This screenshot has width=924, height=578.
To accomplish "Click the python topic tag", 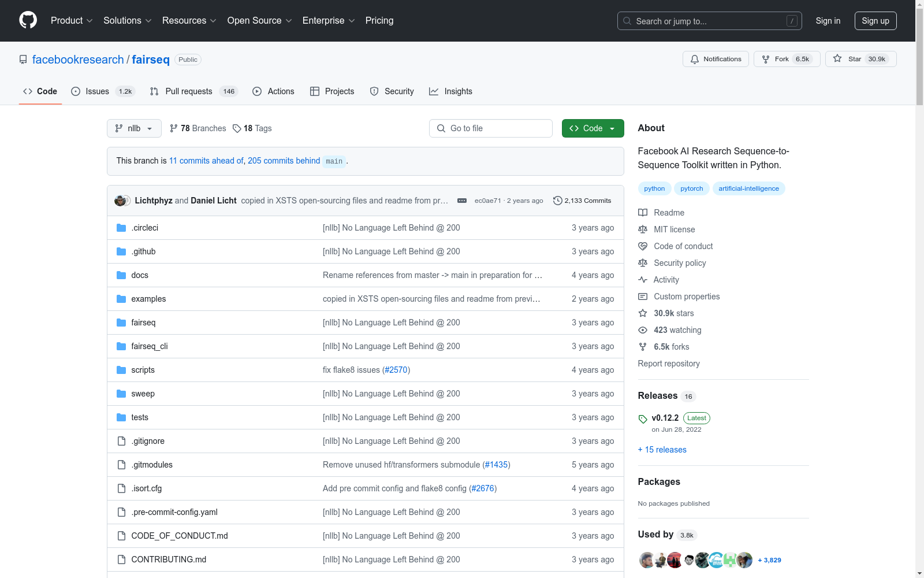I will point(654,188).
